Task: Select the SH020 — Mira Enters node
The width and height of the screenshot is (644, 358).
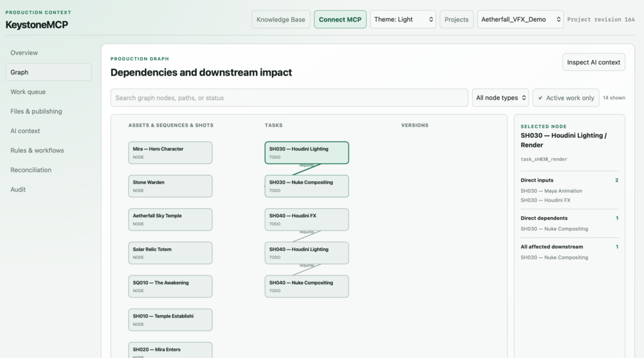Action: (x=170, y=350)
